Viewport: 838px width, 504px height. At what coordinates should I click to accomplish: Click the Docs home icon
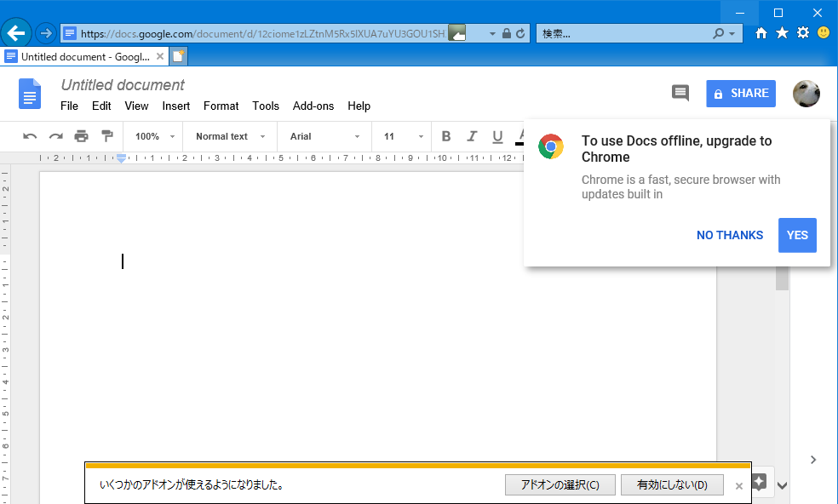click(29, 94)
